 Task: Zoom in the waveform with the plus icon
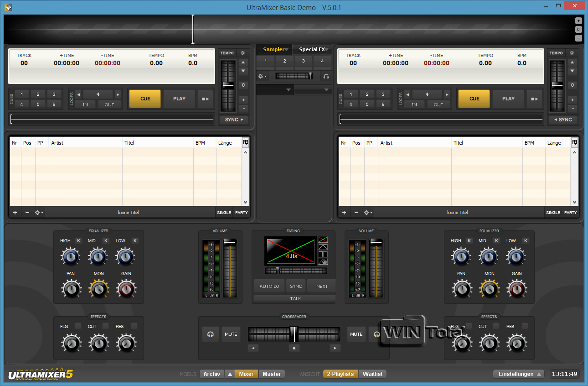(x=578, y=21)
